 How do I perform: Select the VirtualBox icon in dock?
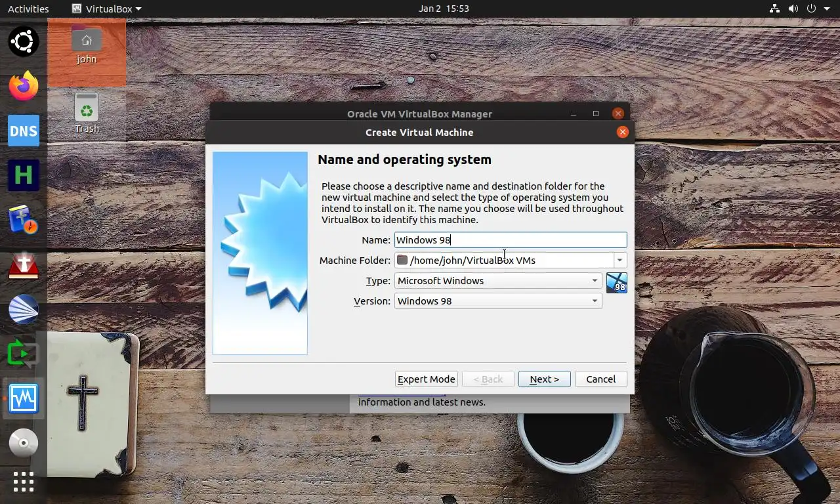point(24,398)
